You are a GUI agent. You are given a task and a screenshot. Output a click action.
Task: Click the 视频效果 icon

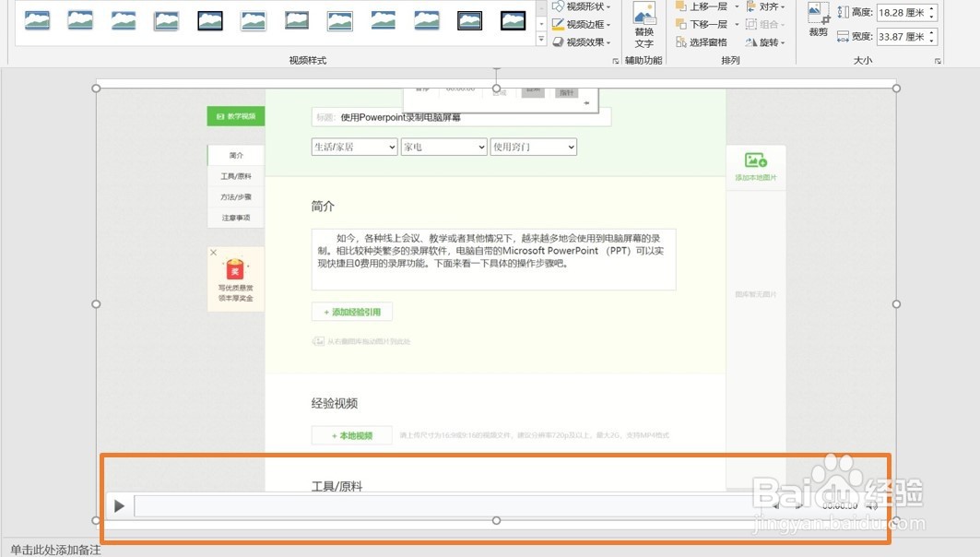[558, 41]
